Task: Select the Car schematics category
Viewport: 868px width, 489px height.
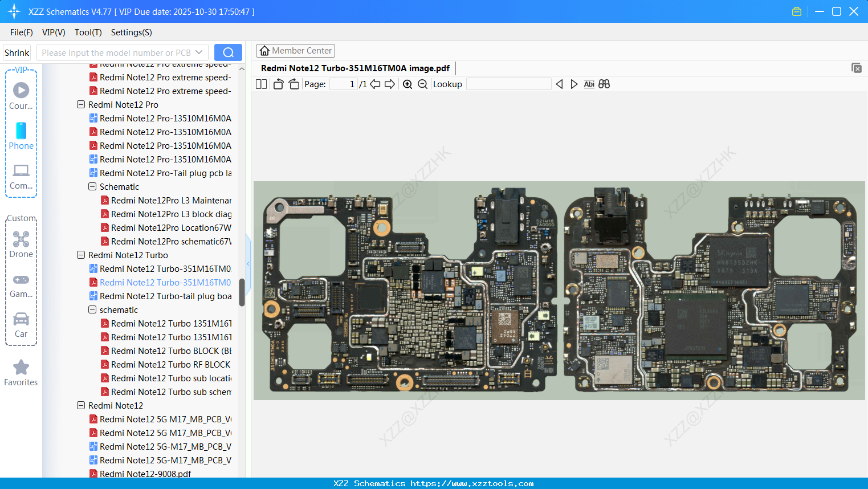Action: [x=21, y=320]
